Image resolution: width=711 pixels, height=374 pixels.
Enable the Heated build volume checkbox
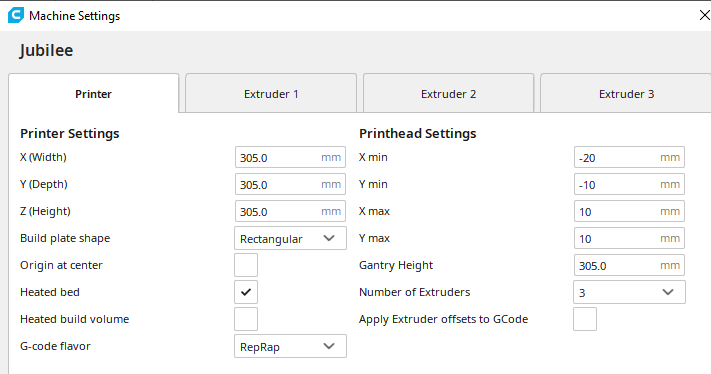point(246,319)
